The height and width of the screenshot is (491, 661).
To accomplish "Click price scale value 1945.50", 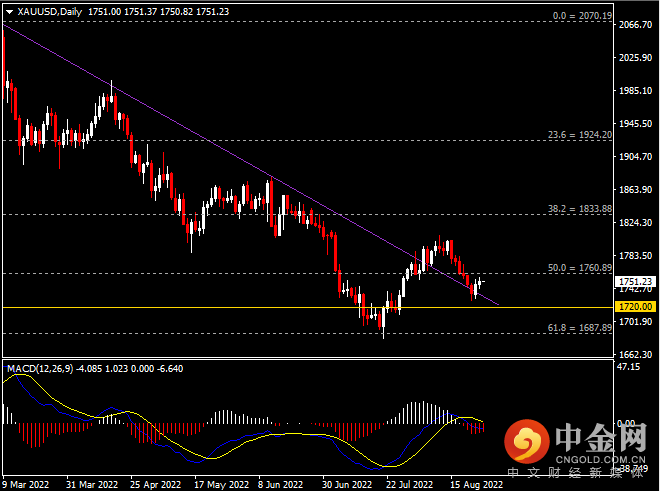I will (x=635, y=124).
